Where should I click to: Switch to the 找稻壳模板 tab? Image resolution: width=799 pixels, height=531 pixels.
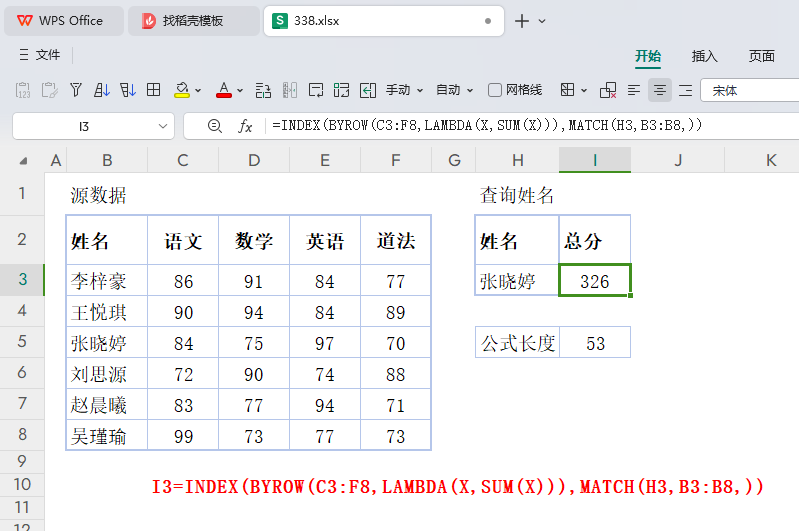[x=194, y=21]
